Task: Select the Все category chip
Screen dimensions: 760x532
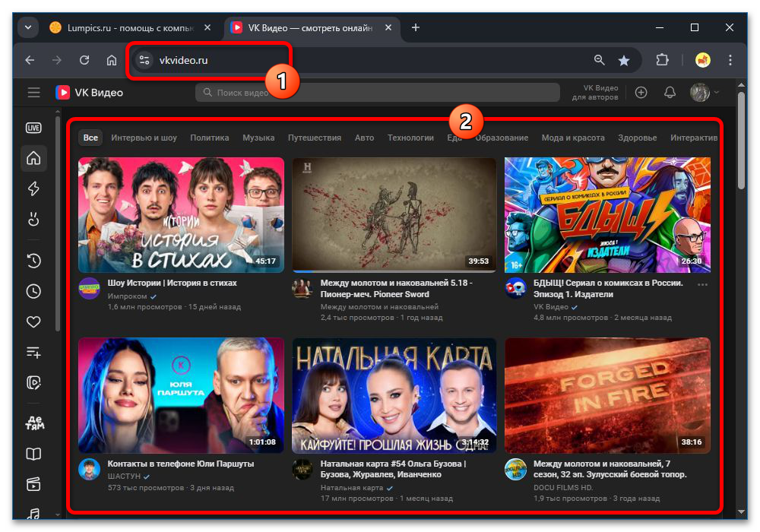Action: pyautogui.click(x=90, y=138)
